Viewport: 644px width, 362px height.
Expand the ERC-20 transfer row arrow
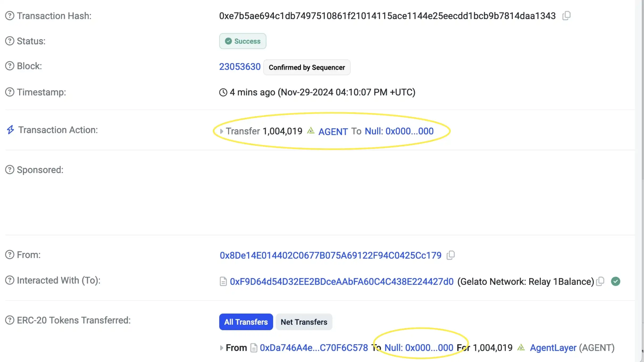coord(221,348)
